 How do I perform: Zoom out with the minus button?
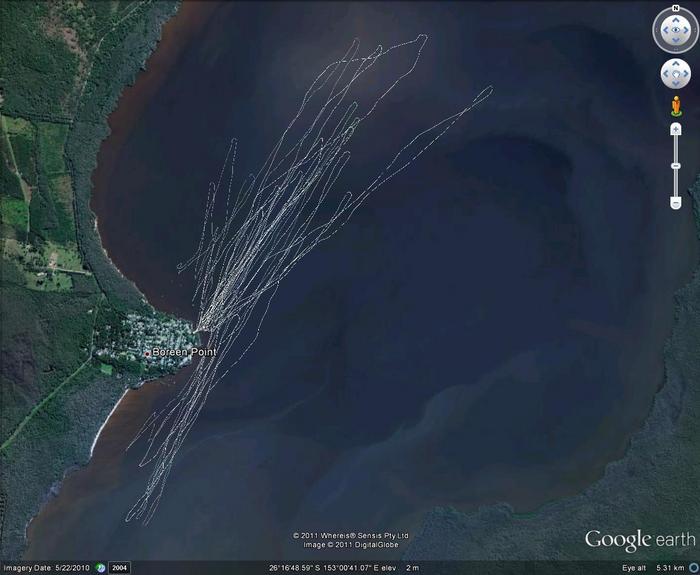676,203
